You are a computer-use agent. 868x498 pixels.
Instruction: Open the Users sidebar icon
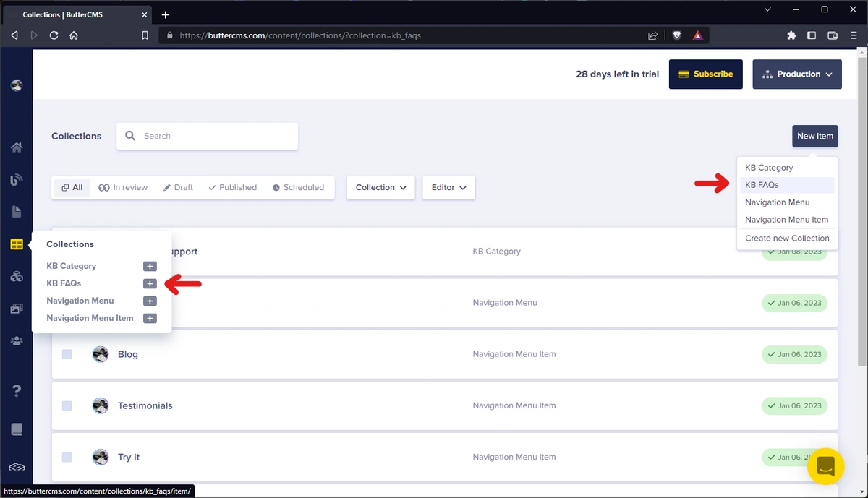coord(17,340)
